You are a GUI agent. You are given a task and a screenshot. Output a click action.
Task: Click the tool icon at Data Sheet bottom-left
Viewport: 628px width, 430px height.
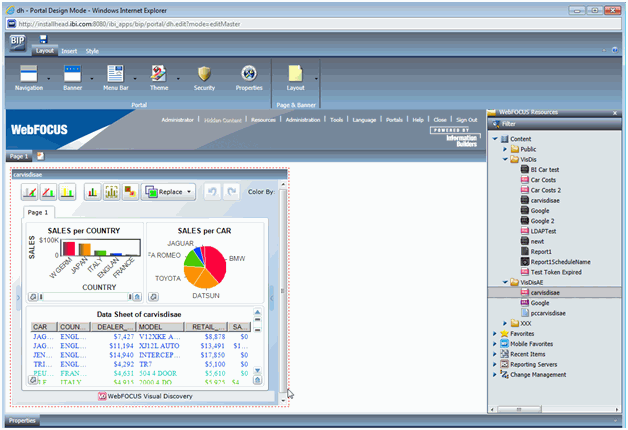pos(33,380)
